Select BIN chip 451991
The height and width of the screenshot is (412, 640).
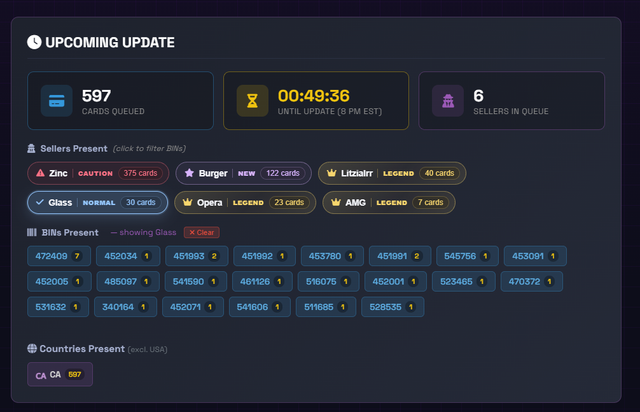pyautogui.click(x=400, y=256)
